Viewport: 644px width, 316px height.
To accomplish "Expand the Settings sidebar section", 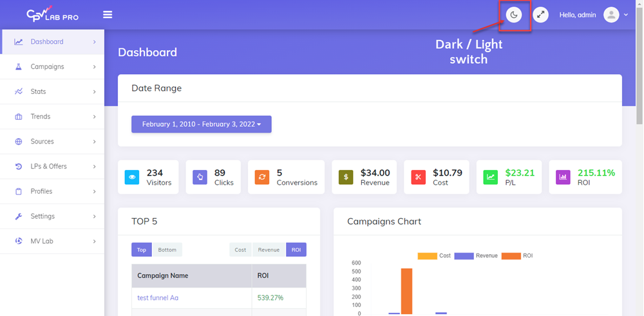I will click(52, 216).
